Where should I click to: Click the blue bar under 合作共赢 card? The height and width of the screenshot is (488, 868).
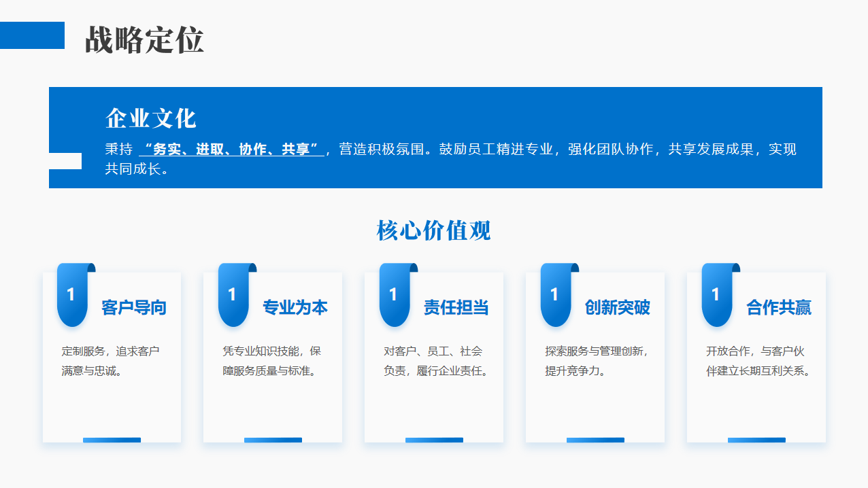click(756, 440)
